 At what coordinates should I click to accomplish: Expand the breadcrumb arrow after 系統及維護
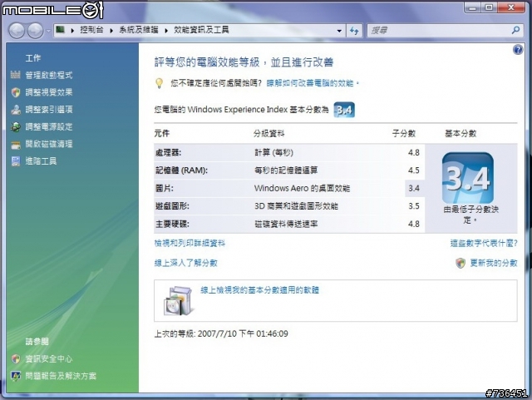[x=166, y=31]
